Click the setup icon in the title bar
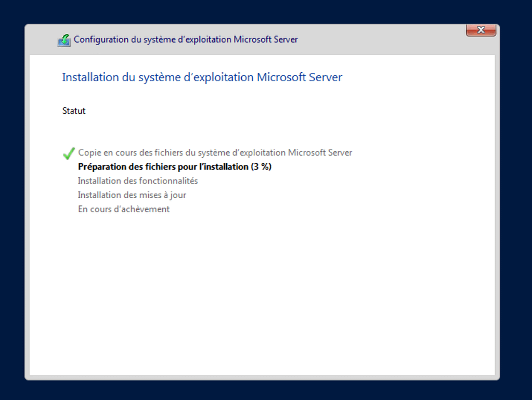Image resolution: width=532 pixels, height=400 pixels. tap(64, 41)
